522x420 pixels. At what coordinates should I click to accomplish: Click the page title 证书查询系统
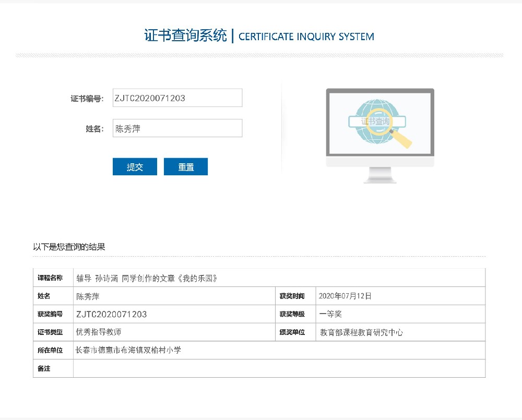pos(185,35)
